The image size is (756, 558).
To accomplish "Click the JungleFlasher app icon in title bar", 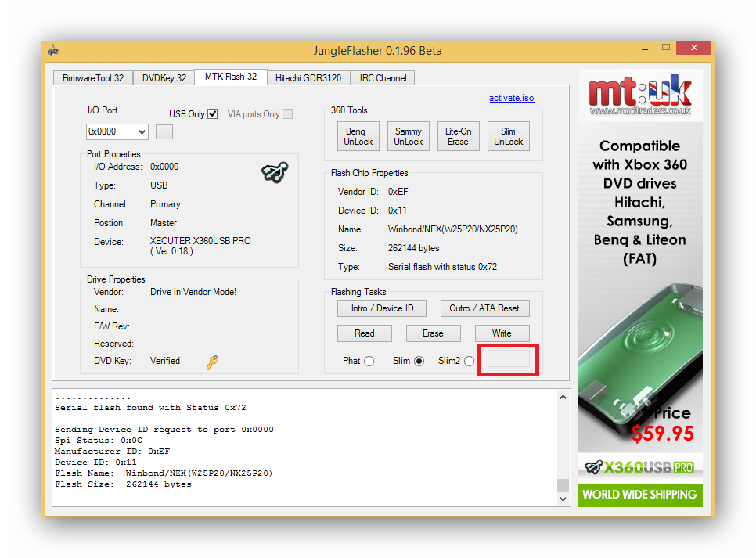I will pos(53,50).
